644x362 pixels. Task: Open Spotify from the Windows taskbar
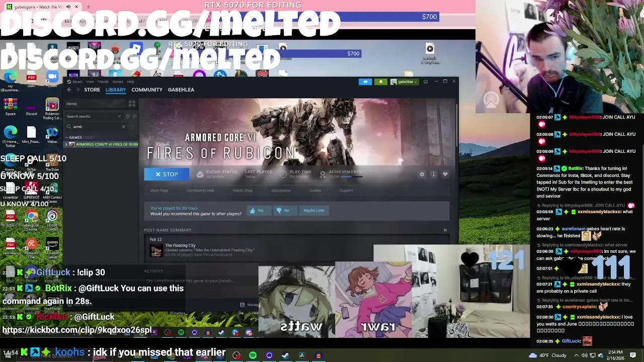(x=253, y=355)
